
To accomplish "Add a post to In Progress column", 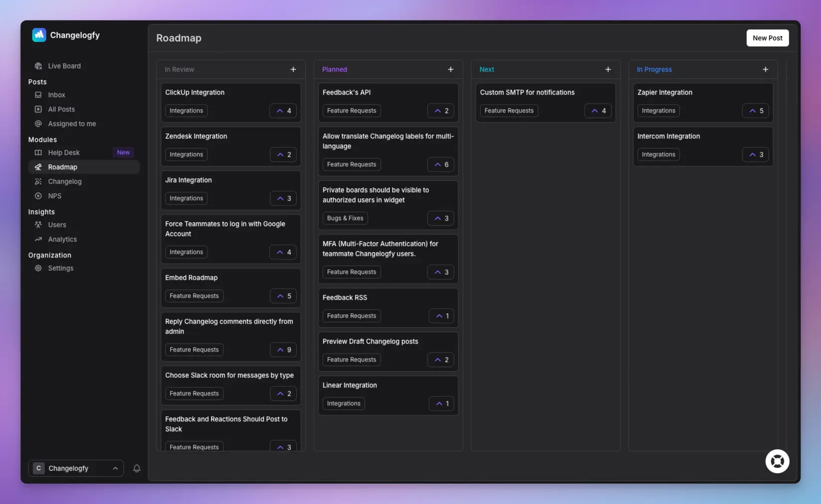I will pos(766,69).
